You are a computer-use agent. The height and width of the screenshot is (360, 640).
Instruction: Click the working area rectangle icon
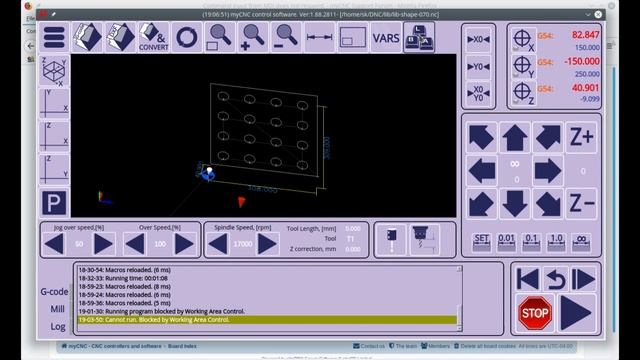[x=352, y=38]
